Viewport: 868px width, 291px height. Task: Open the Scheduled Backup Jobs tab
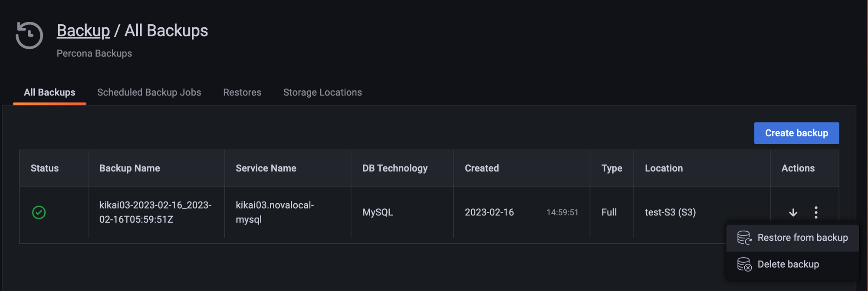(x=149, y=93)
